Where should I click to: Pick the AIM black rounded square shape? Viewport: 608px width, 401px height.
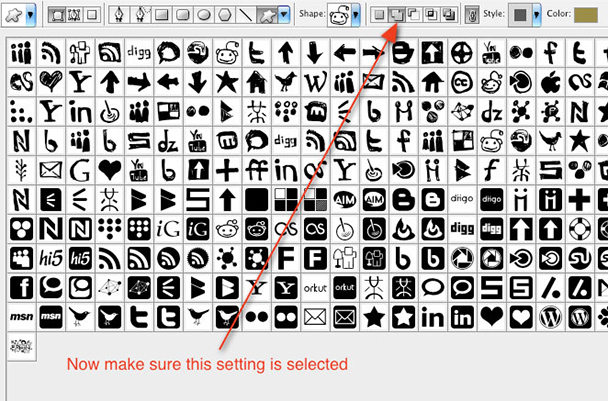point(374,200)
